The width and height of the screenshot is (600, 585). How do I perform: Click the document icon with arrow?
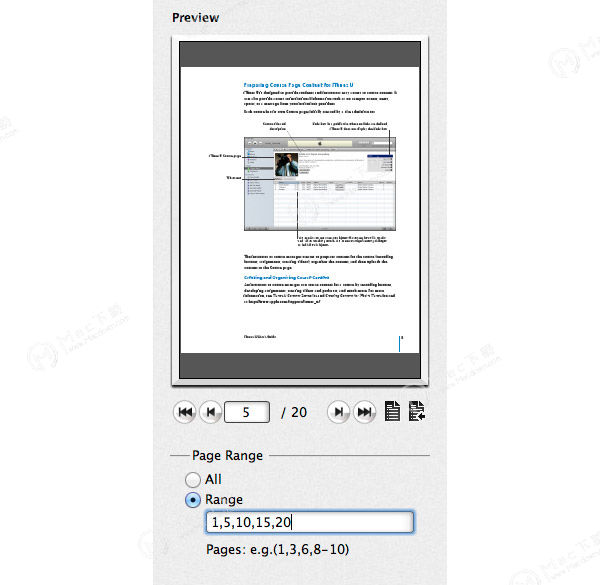click(x=417, y=411)
